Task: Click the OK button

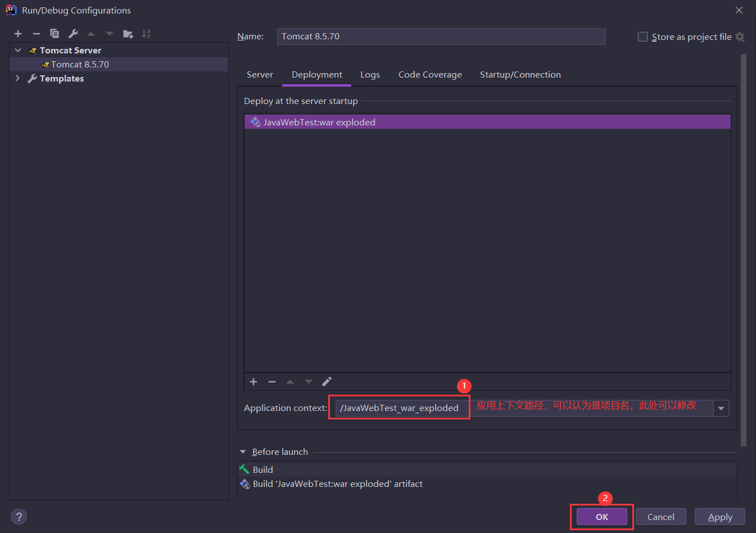Action: point(602,517)
